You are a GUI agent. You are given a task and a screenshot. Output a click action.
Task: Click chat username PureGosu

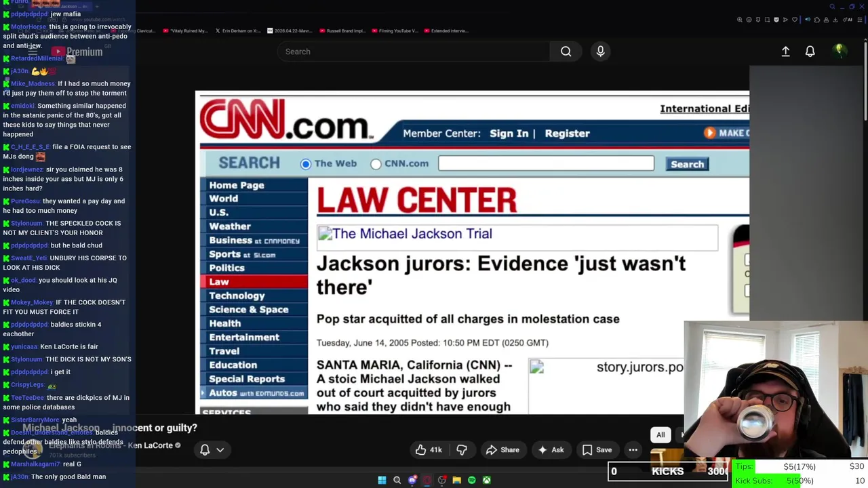(x=25, y=201)
